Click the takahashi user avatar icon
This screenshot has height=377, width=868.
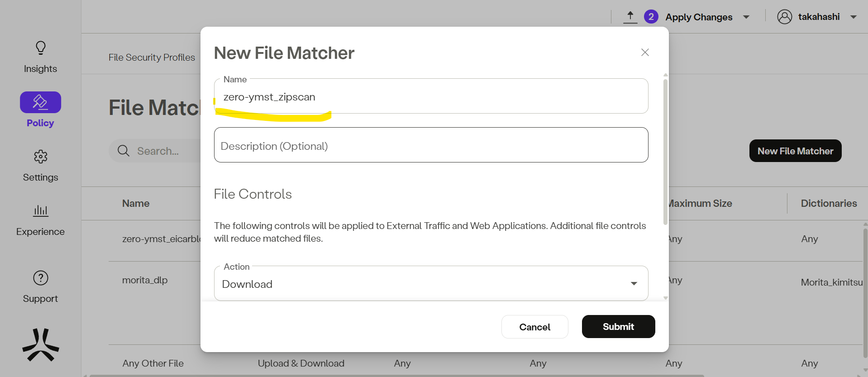[784, 17]
